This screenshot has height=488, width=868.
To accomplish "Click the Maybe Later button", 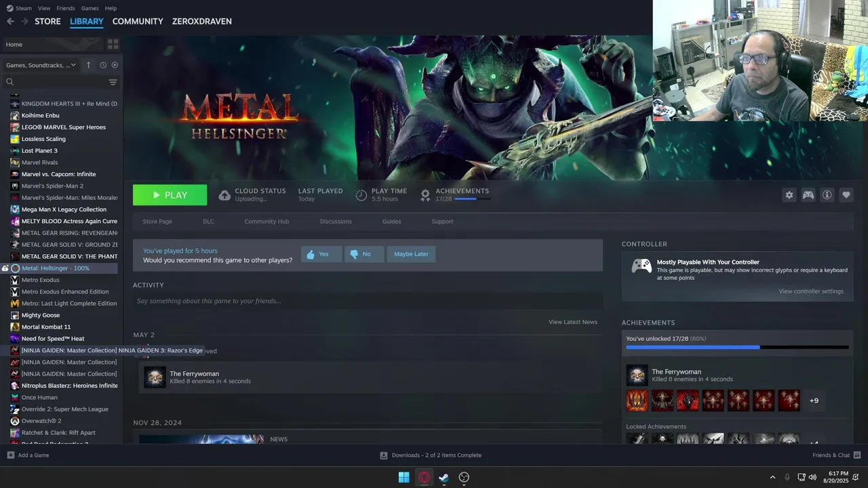I will click(x=411, y=254).
